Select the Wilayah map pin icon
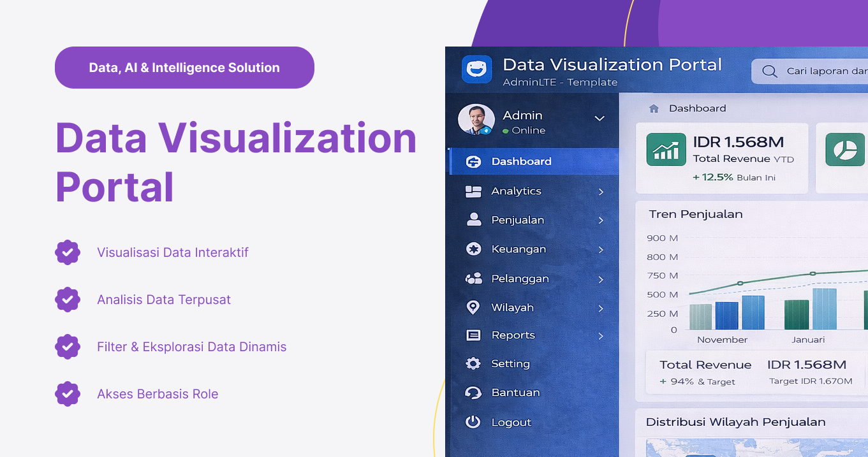This screenshot has width=868, height=457. coord(473,307)
